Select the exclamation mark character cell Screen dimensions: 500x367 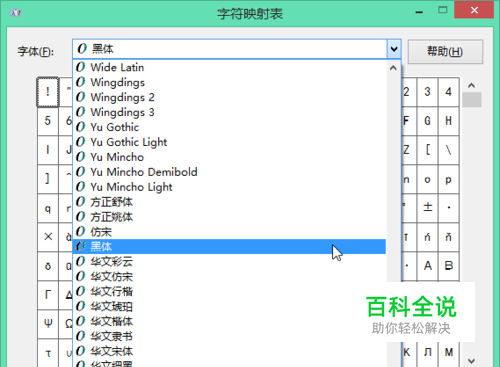click(48, 92)
